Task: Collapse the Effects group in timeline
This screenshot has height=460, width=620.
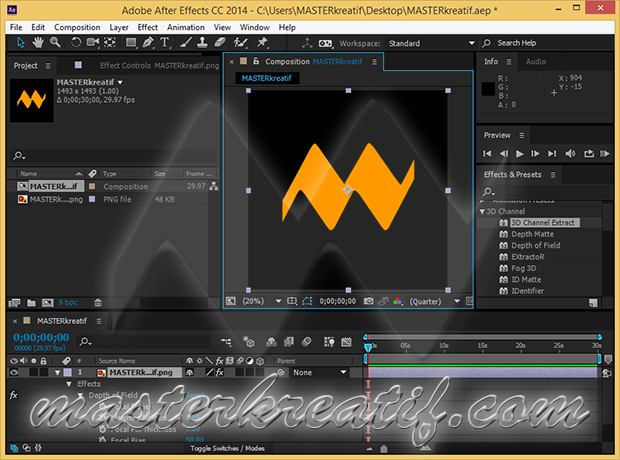Action: [x=69, y=384]
